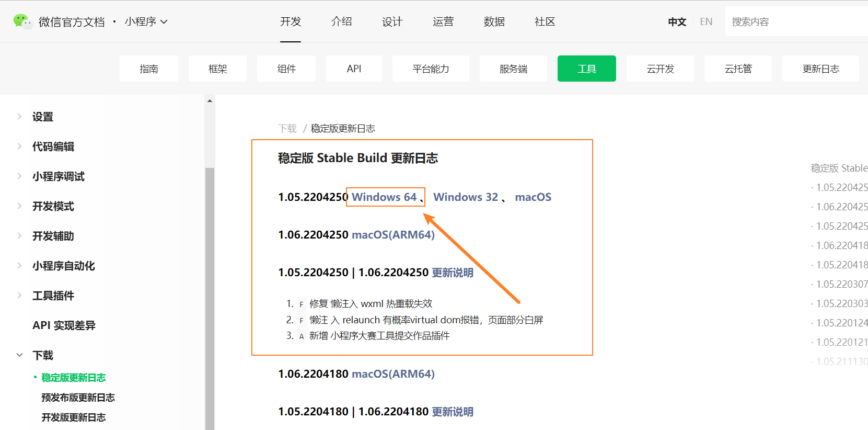Screen dimensions: 868x430
Task: Switch language to 中文
Action: tap(677, 22)
